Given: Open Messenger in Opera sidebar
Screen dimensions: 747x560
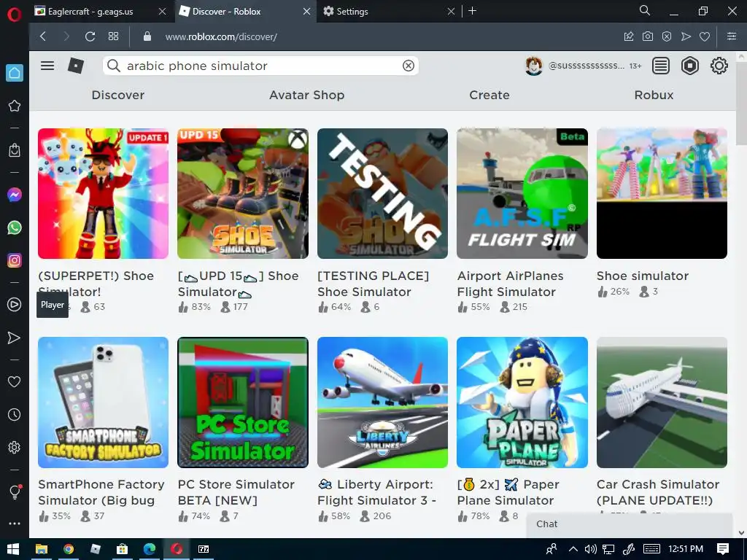Looking at the screenshot, I should click(x=15, y=195).
